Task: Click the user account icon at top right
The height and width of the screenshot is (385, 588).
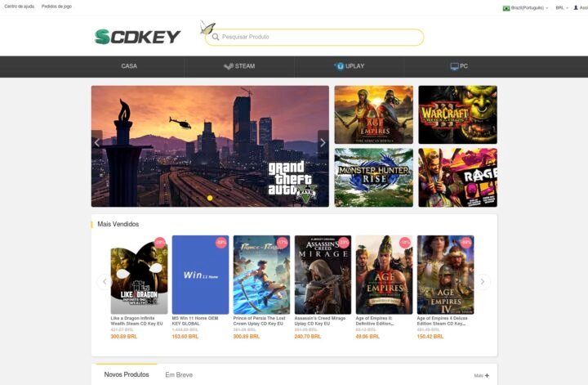Action: point(576,7)
